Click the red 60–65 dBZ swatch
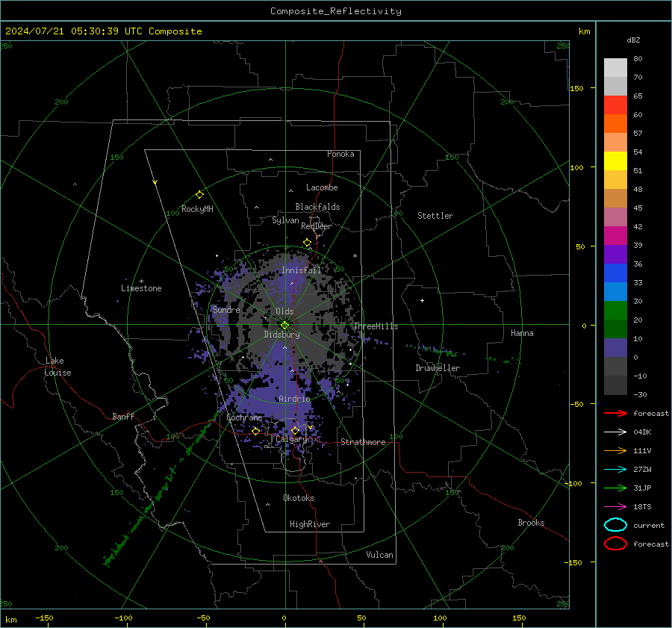Viewport: 672px width, 628px height. pyautogui.click(x=615, y=105)
